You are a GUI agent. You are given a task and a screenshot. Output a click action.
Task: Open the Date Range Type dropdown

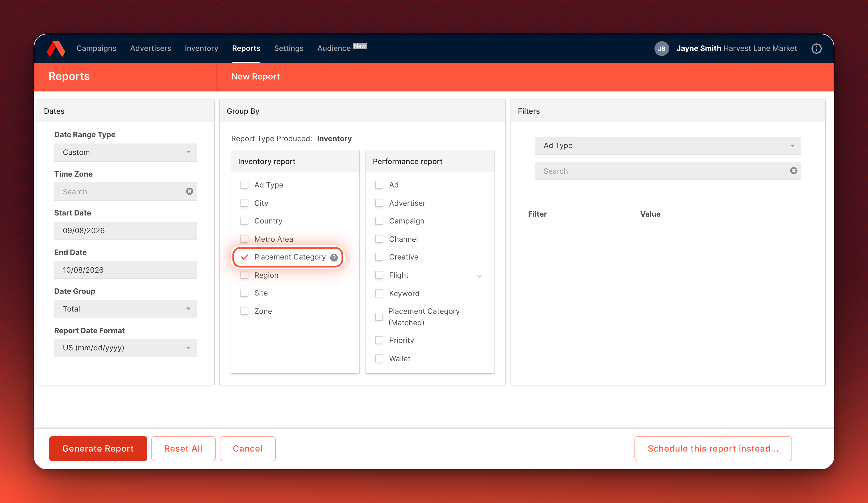coord(125,152)
